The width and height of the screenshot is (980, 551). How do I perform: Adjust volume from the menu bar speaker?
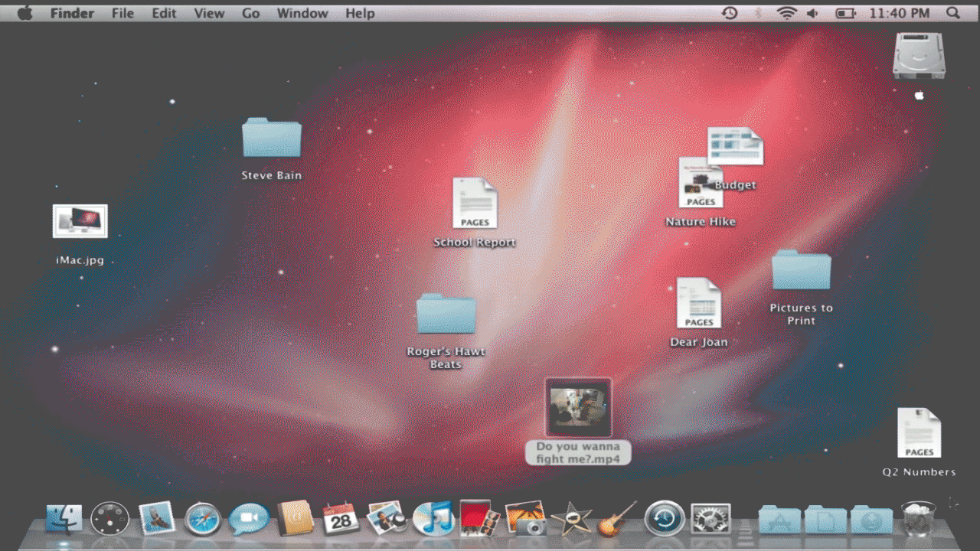(x=812, y=13)
